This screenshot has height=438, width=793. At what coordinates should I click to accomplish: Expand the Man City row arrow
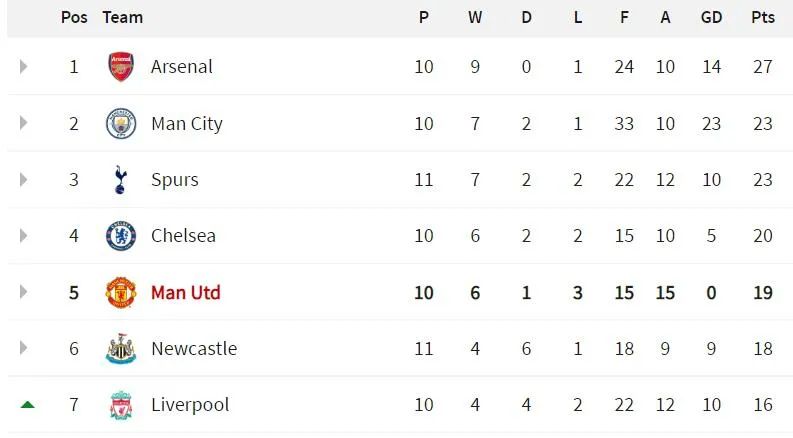pyautogui.click(x=23, y=123)
